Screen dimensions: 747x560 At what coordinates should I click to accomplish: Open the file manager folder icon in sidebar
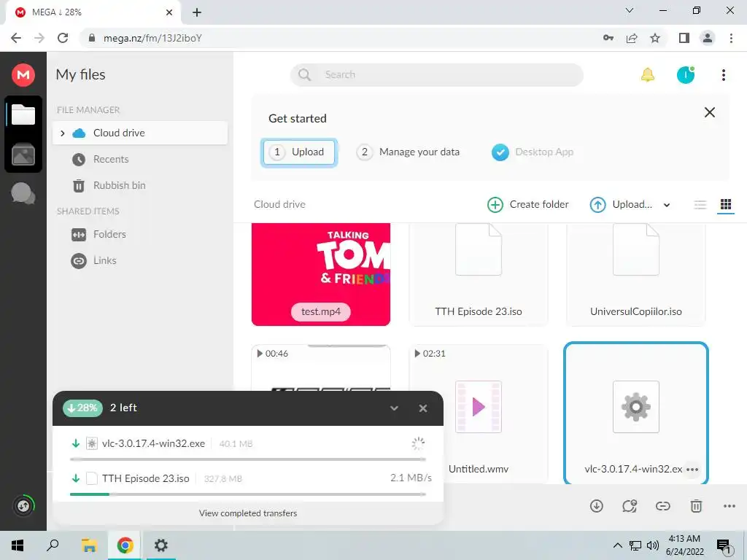23,114
